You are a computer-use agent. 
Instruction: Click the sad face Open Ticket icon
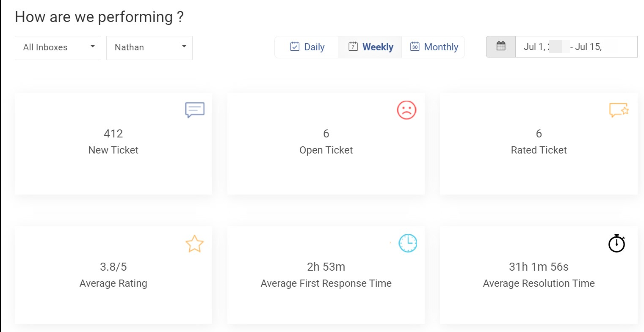[x=407, y=110]
